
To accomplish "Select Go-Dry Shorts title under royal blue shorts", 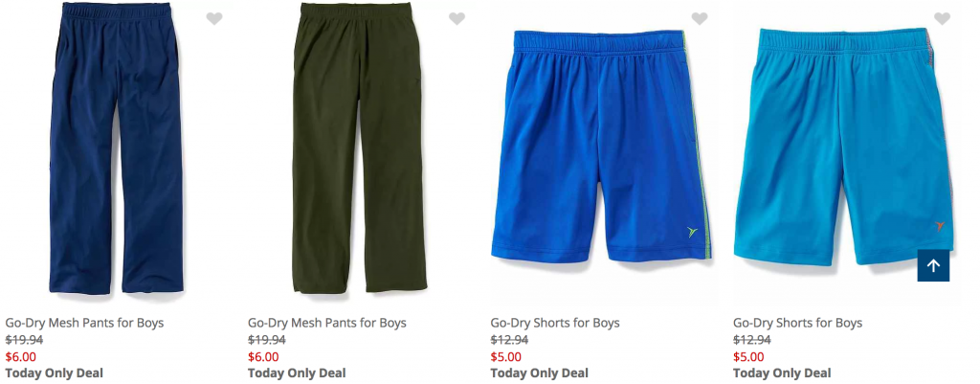I will [x=555, y=323].
